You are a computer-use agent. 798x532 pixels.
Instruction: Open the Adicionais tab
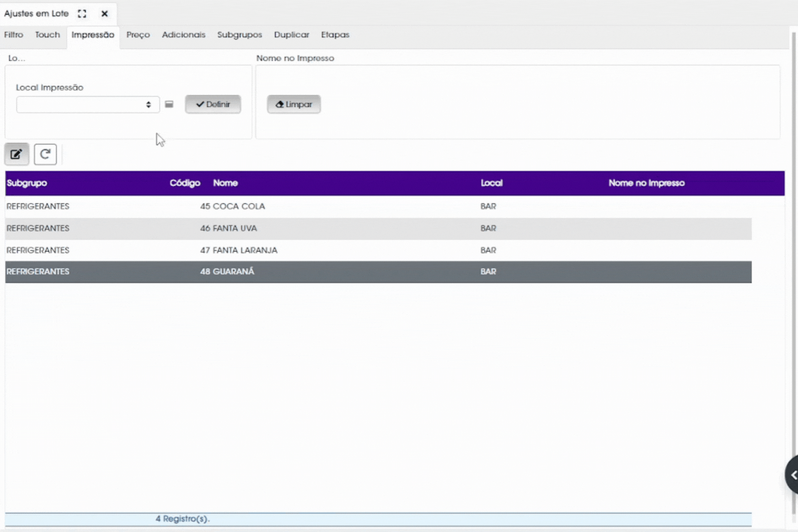click(184, 35)
